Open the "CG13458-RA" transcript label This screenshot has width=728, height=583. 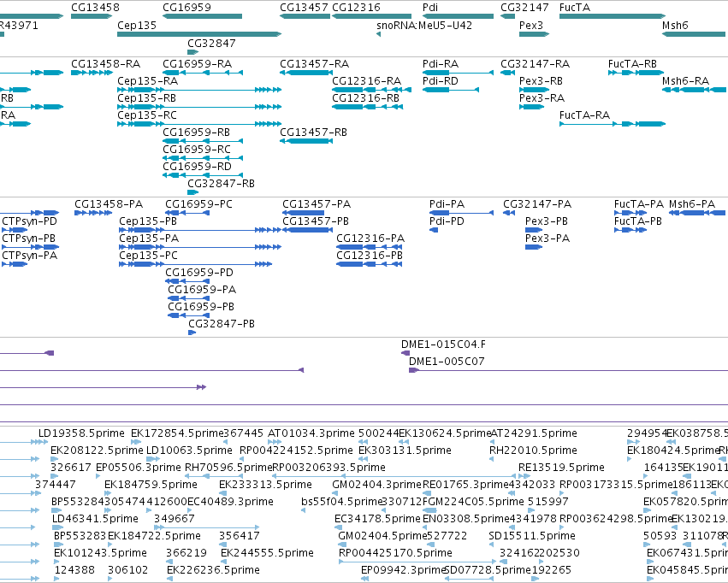point(105,64)
